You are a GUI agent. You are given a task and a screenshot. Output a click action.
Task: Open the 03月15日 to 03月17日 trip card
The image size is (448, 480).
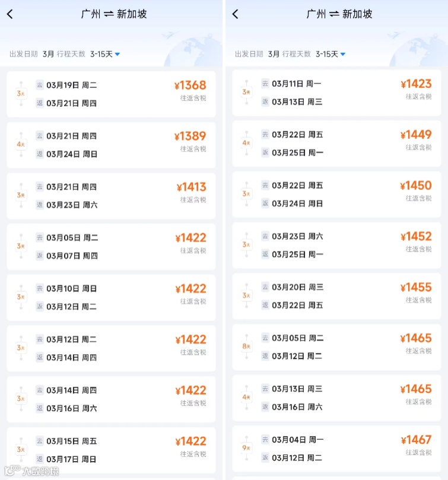[111, 450]
